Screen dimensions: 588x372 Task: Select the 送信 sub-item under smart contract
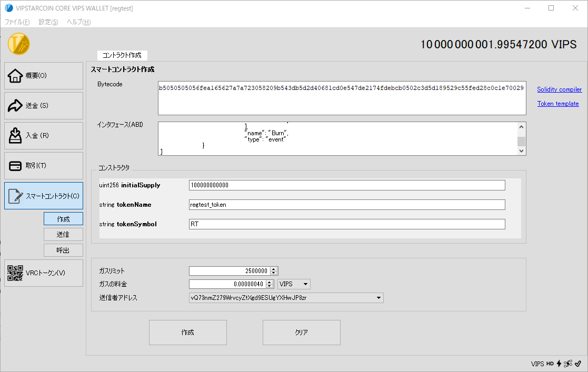point(63,234)
